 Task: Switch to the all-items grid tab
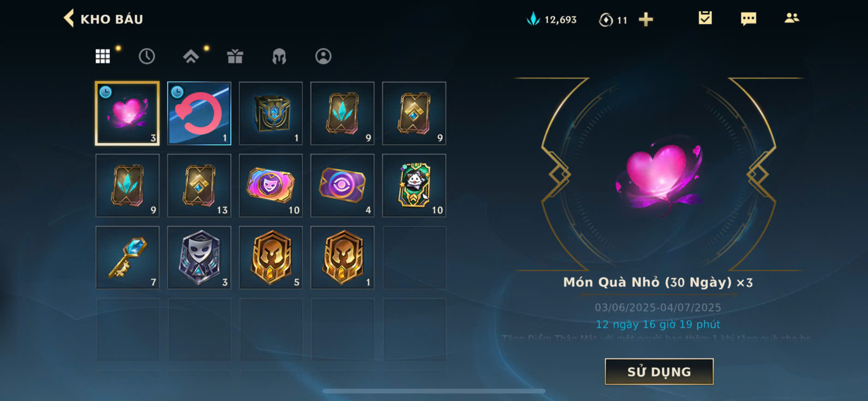point(102,56)
